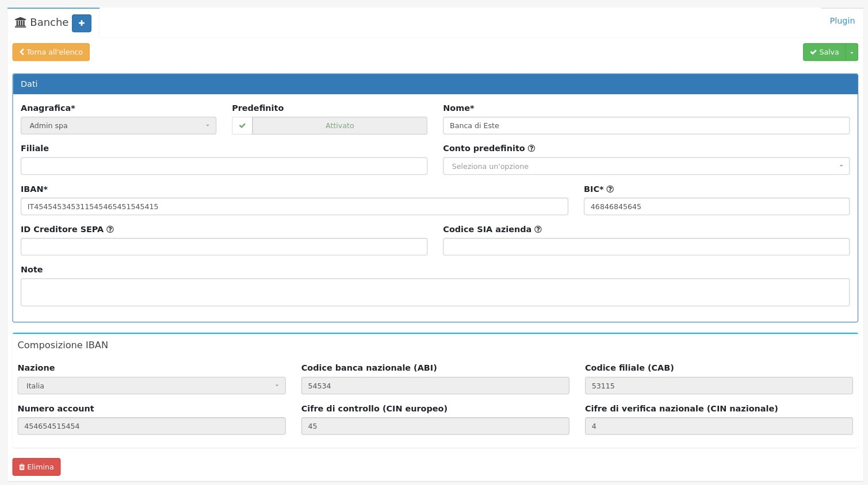The width and height of the screenshot is (868, 485).
Task: Expand the Salva button arrow menu
Action: click(x=852, y=52)
